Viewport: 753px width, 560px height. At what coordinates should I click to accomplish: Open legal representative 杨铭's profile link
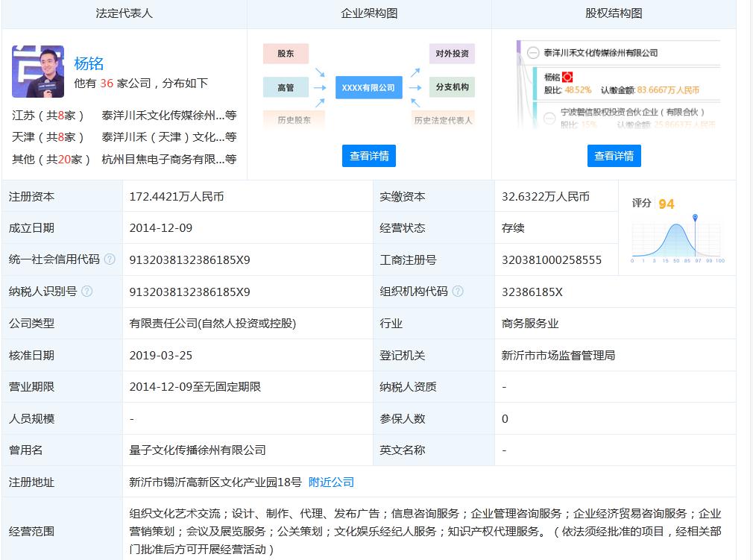pos(89,63)
